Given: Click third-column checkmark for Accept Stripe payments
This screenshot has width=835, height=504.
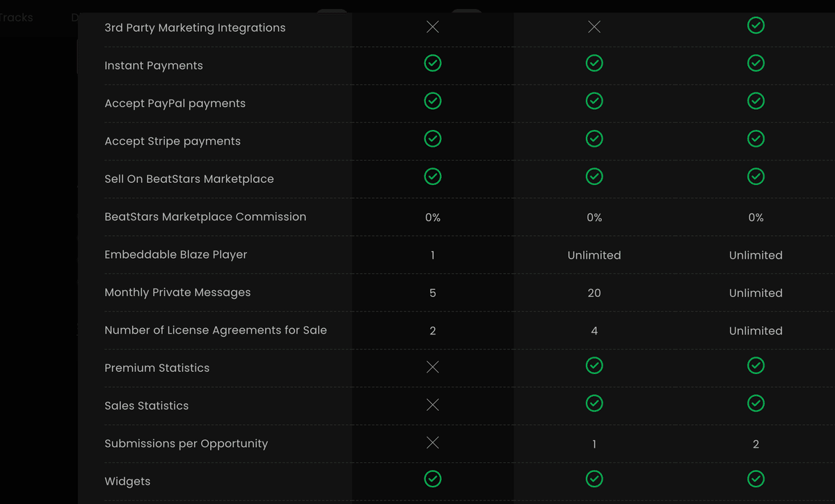Looking at the screenshot, I should pyautogui.click(x=756, y=139).
